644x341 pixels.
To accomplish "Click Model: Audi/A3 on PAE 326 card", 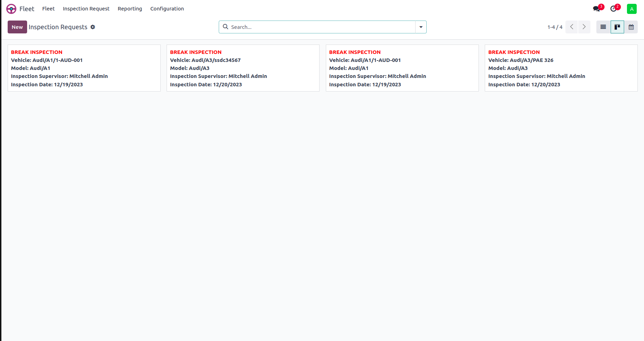I will pos(508,68).
